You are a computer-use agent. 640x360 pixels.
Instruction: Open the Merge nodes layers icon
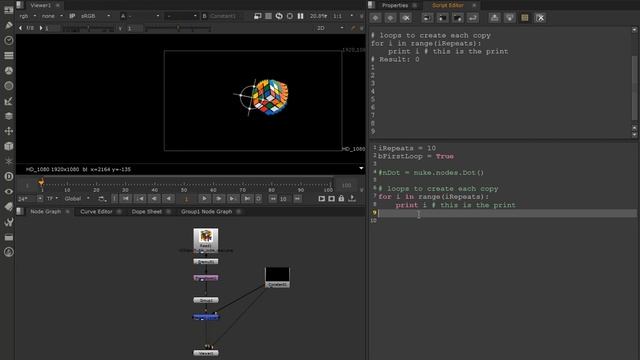pyautogui.click(x=9, y=116)
